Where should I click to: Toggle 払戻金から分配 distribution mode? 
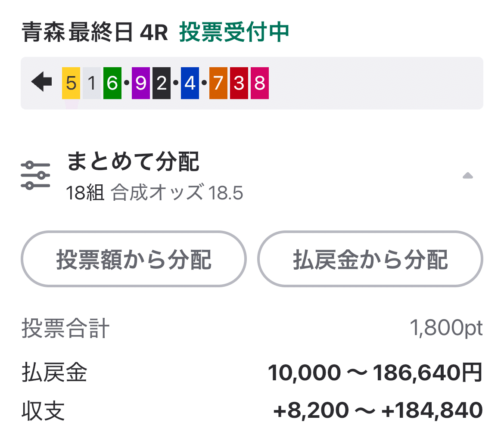[x=370, y=259]
